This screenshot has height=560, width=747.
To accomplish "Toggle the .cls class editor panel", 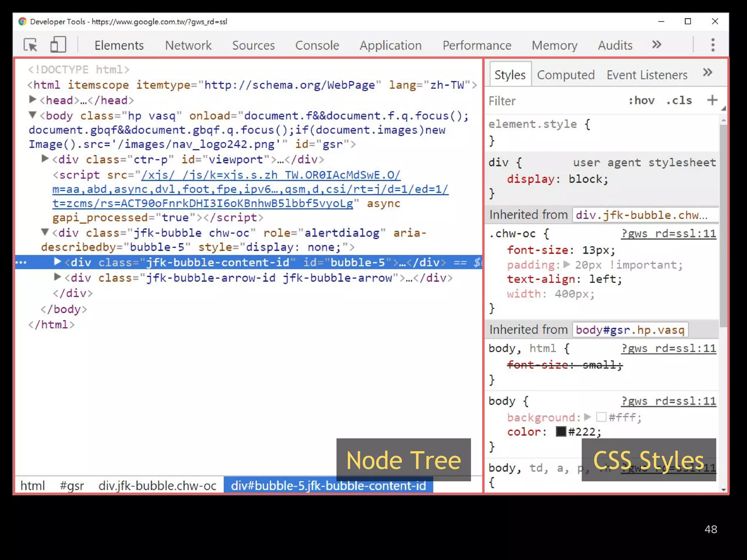I will pyautogui.click(x=679, y=100).
